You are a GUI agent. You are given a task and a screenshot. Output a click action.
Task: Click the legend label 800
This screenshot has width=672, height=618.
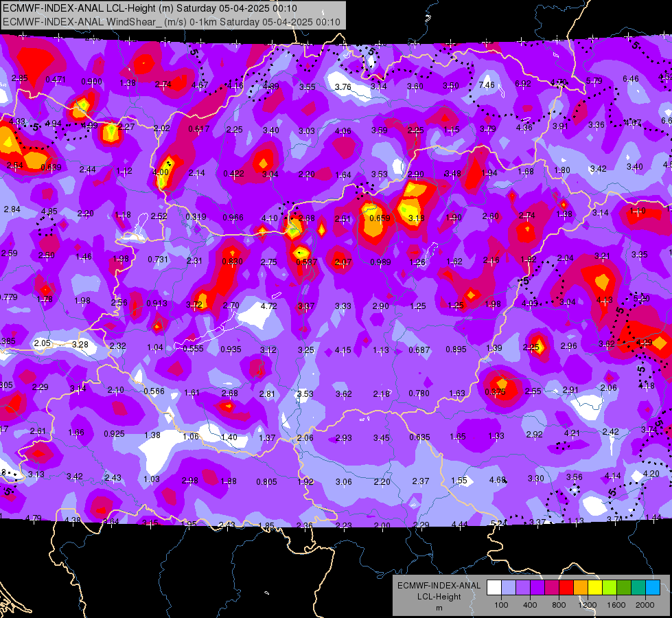coord(559,605)
